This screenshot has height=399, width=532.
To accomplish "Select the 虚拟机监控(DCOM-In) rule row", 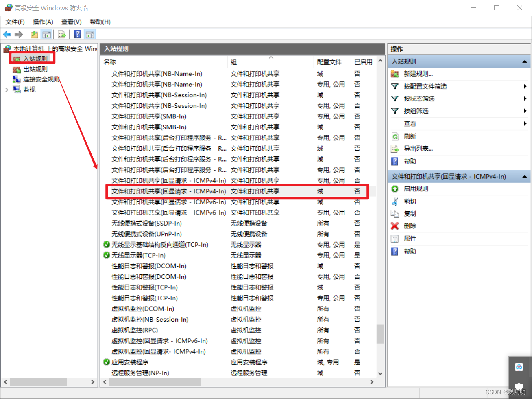I will click(238, 309).
